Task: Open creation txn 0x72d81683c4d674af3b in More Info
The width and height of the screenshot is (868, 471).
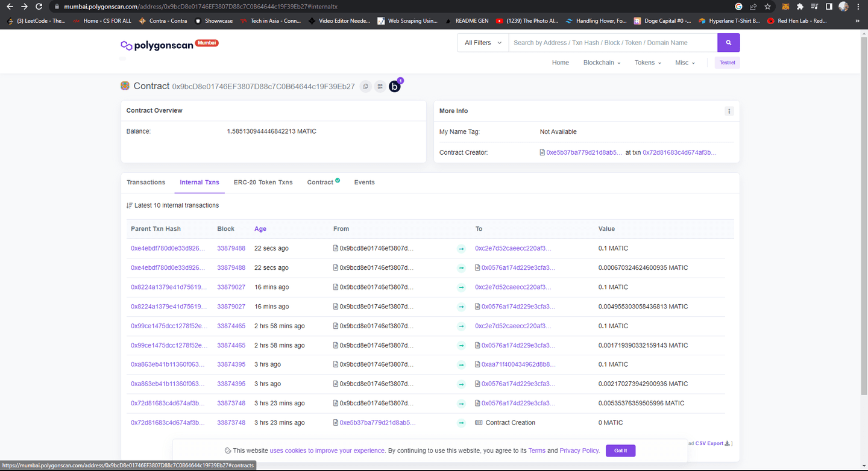Action: [679, 153]
